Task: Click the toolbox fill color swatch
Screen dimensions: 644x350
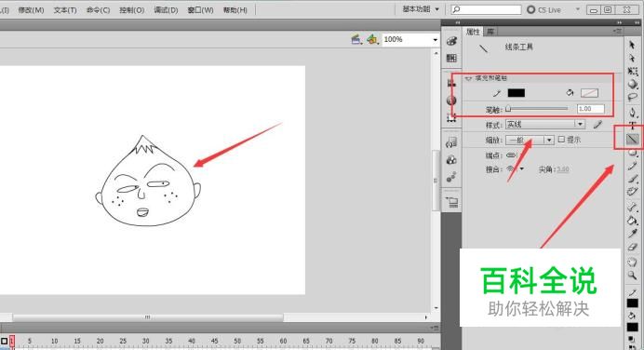Action: (x=633, y=327)
